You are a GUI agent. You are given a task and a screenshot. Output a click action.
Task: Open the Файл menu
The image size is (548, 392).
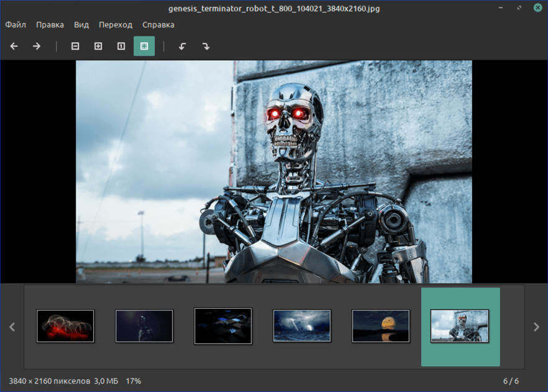point(16,25)
